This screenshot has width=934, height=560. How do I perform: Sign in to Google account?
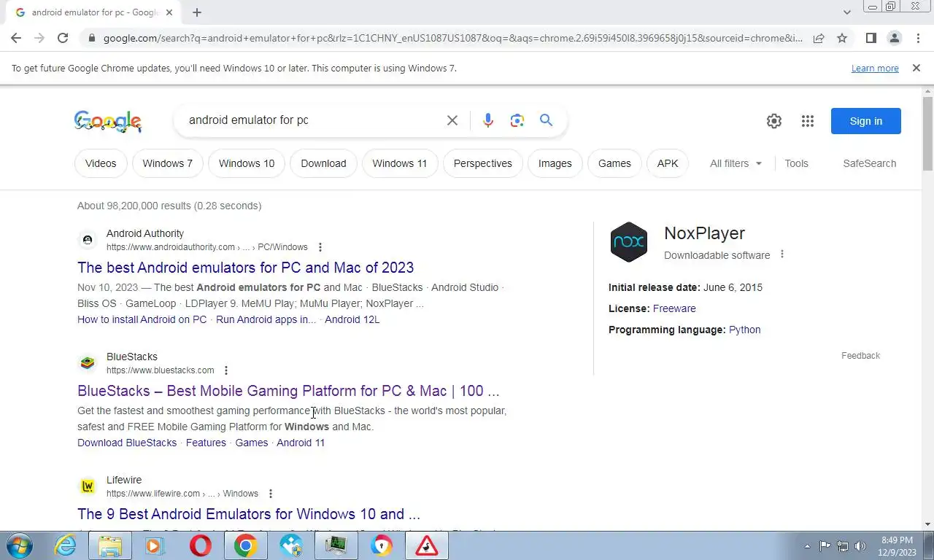tap(866, 121)
